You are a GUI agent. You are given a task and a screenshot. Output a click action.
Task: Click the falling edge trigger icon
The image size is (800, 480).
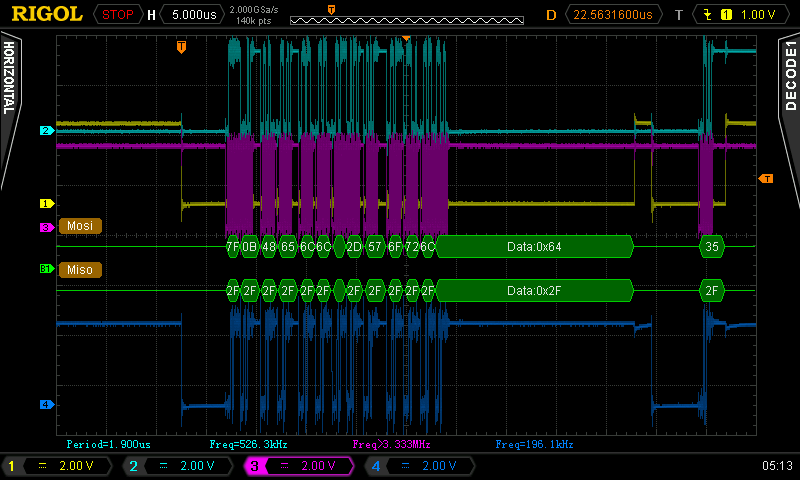pyautogui.click(x=708, y=15)
